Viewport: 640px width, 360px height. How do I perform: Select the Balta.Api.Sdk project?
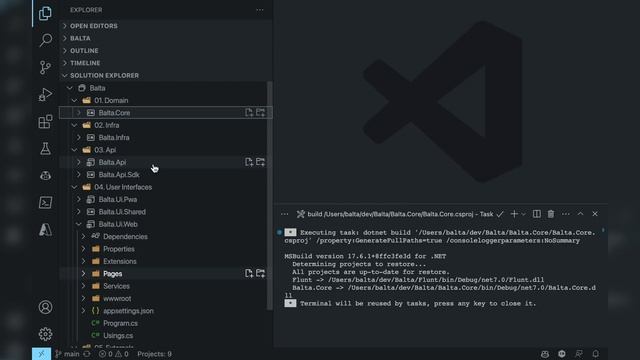coord(119,175)
